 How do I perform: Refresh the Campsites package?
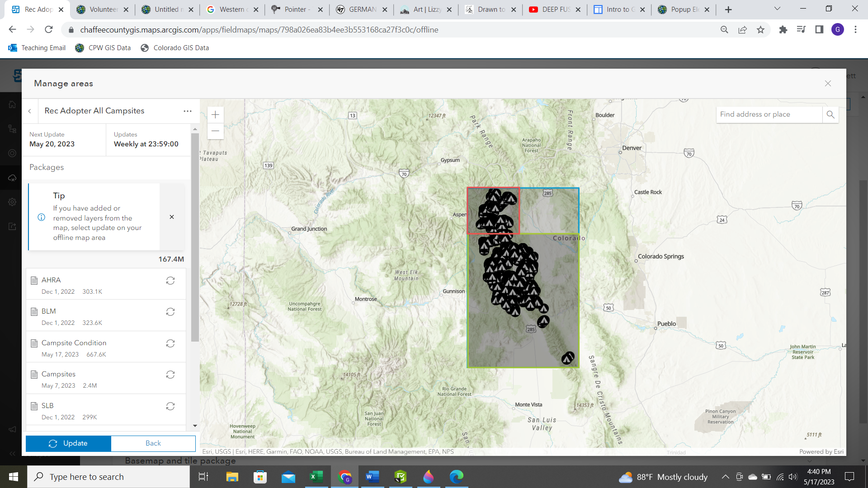tap(170, 375)
